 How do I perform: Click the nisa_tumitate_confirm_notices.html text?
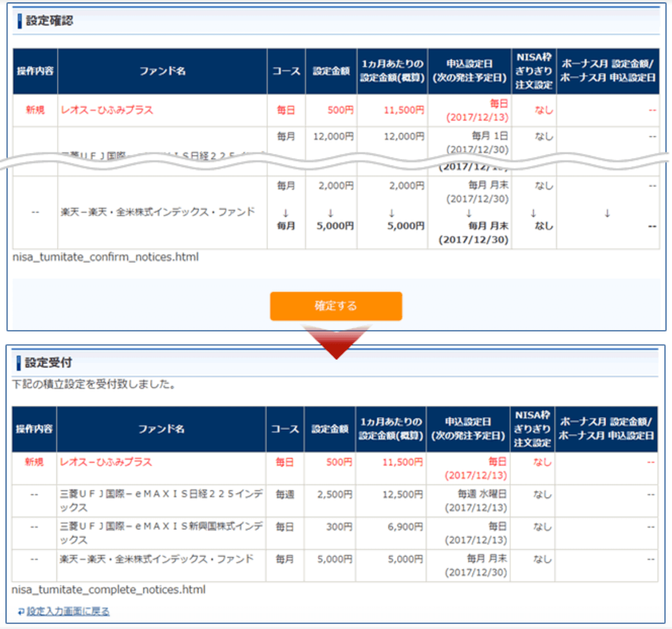(105, 257)
